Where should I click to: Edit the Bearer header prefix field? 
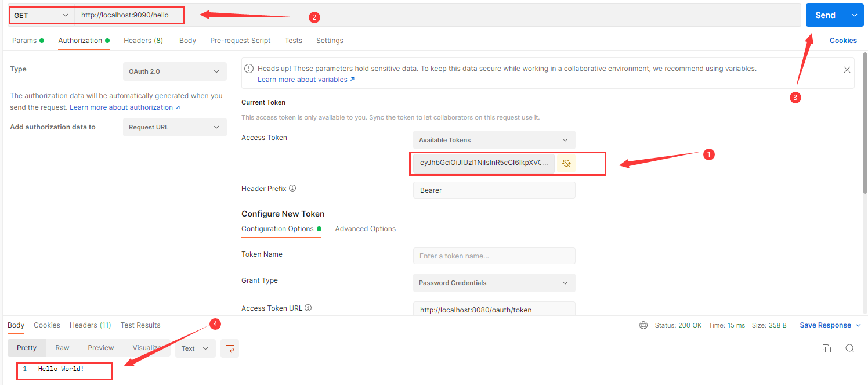click(494, 190)
